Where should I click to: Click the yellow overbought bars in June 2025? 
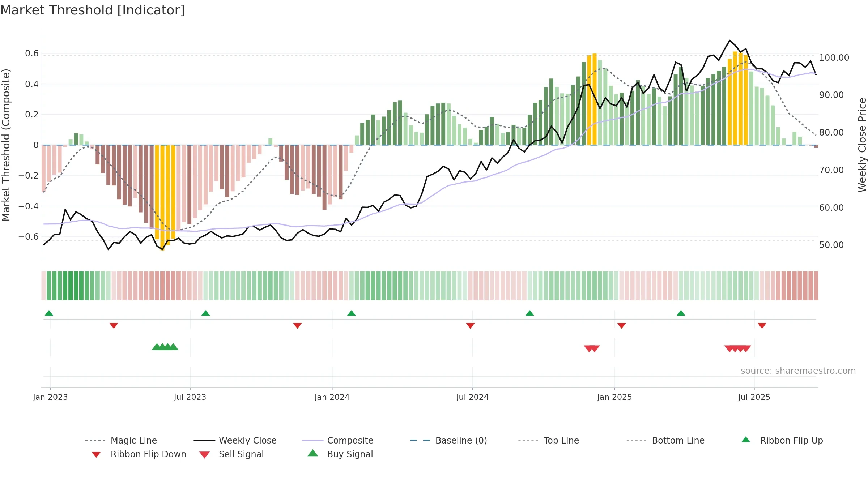pyautogui.click(x=737, y=98)
